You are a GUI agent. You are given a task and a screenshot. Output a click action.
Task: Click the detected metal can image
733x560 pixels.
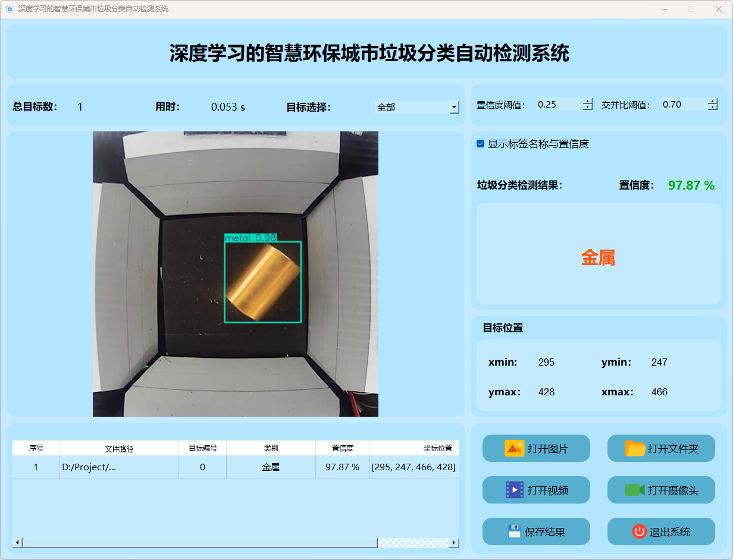[x=263, y=283]
